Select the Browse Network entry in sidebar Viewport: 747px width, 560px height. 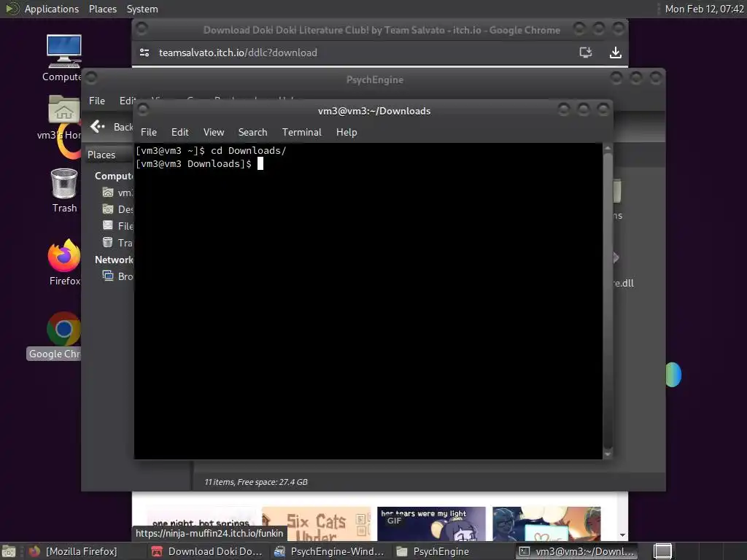pyautogui.click(x=117, y=276)
